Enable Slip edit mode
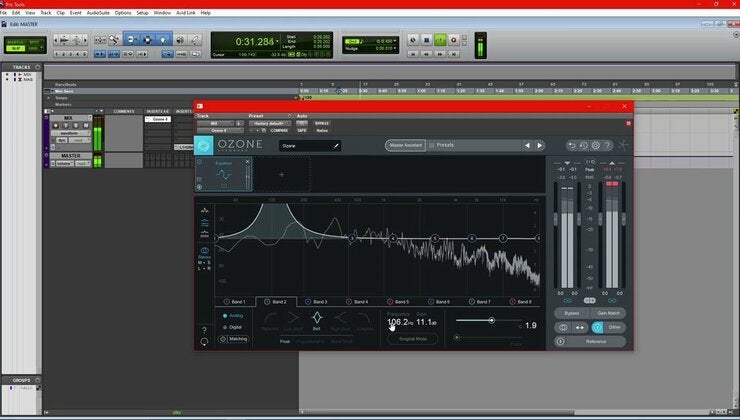The width and height of the screenshot is (740, 420). click(16, 48)
